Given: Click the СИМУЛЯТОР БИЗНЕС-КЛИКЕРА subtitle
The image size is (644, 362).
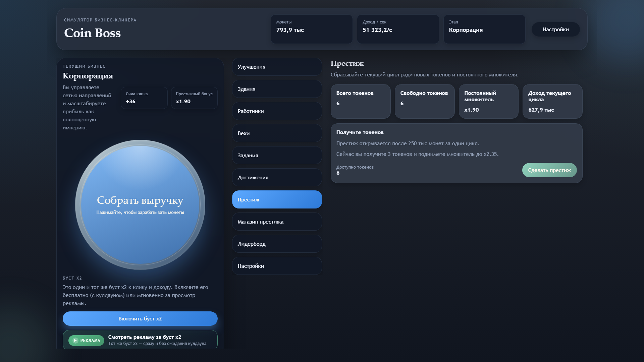Looking at the screenshot, I should [x=100, y=20].
